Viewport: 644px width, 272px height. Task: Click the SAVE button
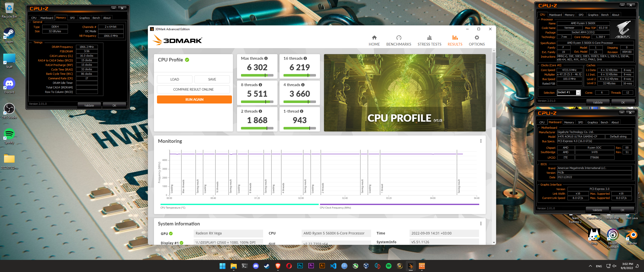(212, 79)
